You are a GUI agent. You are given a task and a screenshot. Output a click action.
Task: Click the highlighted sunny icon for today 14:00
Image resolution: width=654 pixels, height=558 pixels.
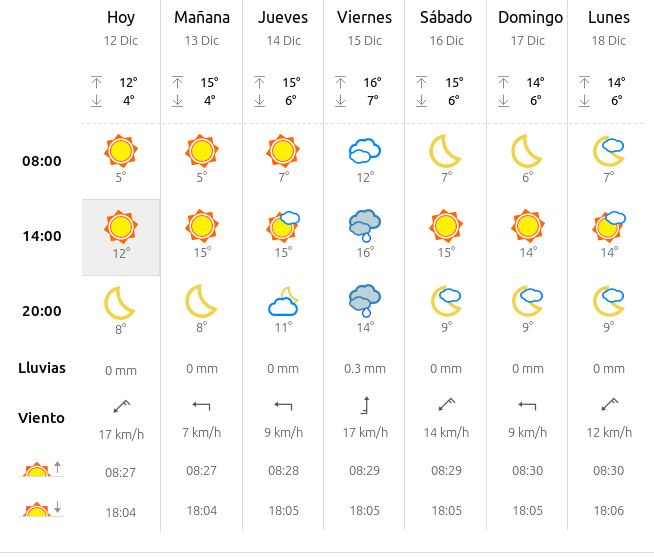pos(121,227)
